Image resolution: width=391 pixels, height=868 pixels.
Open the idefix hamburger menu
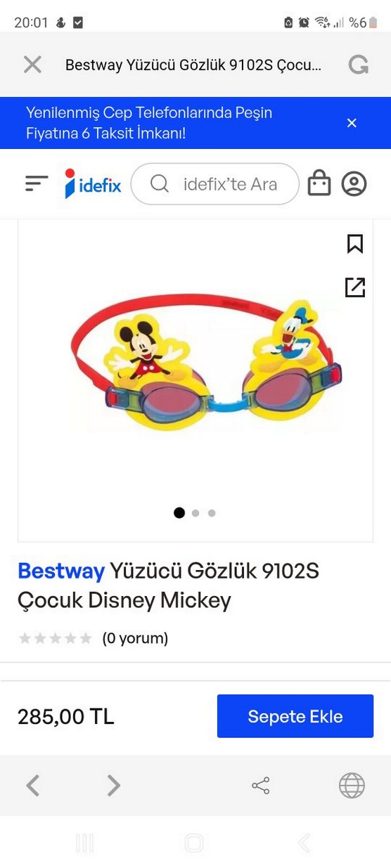37,184
